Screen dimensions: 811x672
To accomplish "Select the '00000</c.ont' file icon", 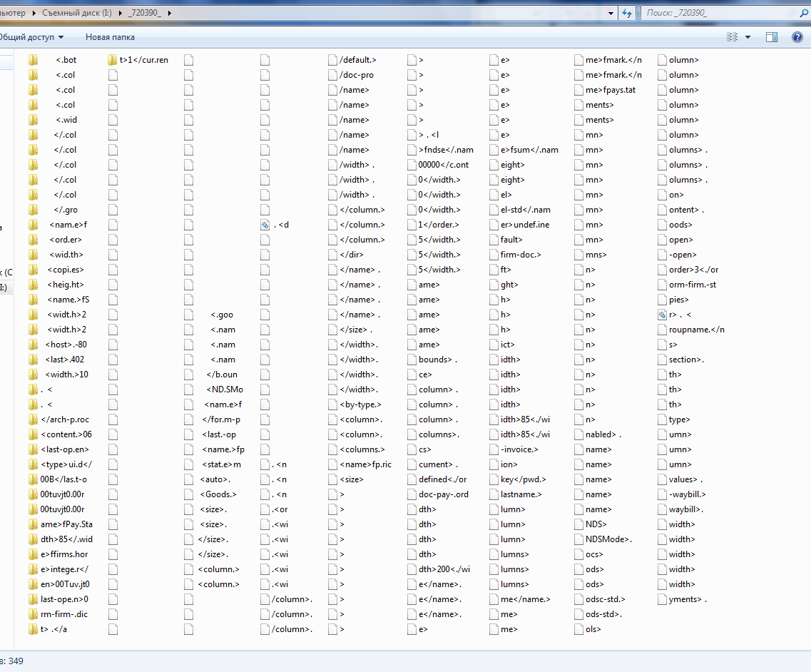I will tap(412, 165).
